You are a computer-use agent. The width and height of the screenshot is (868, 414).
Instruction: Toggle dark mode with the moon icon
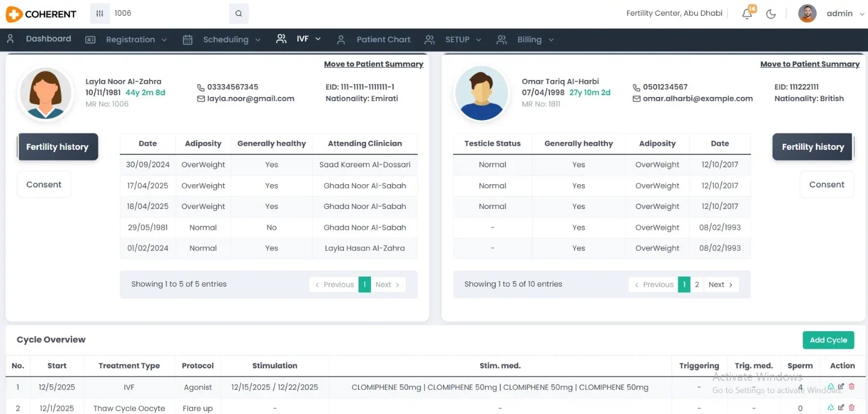tap(771, 14)
